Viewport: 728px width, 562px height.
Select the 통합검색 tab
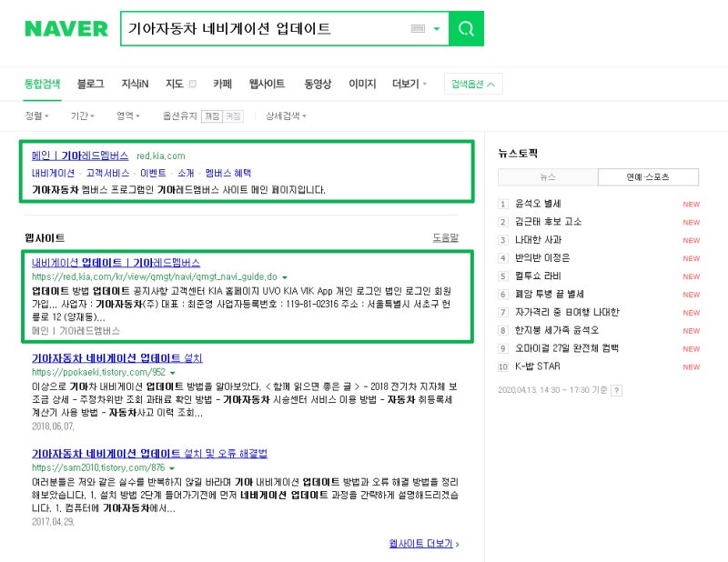point(42,84)
